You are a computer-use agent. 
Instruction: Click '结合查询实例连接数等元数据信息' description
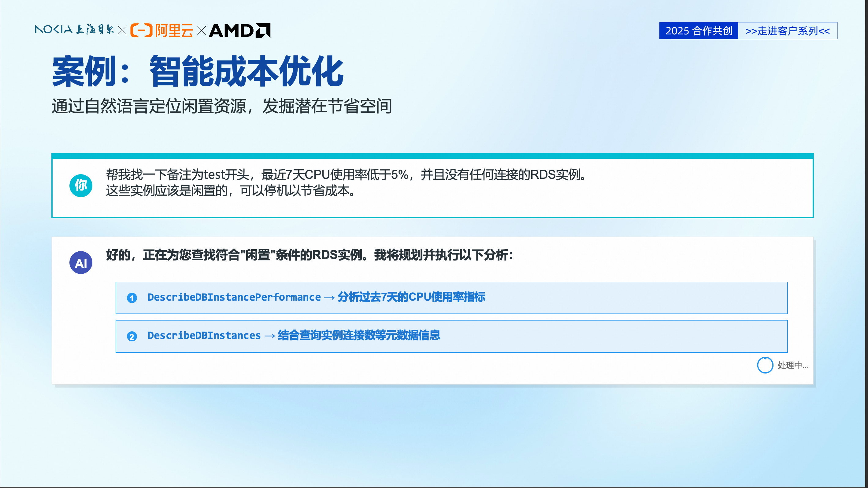coord(359,336)
